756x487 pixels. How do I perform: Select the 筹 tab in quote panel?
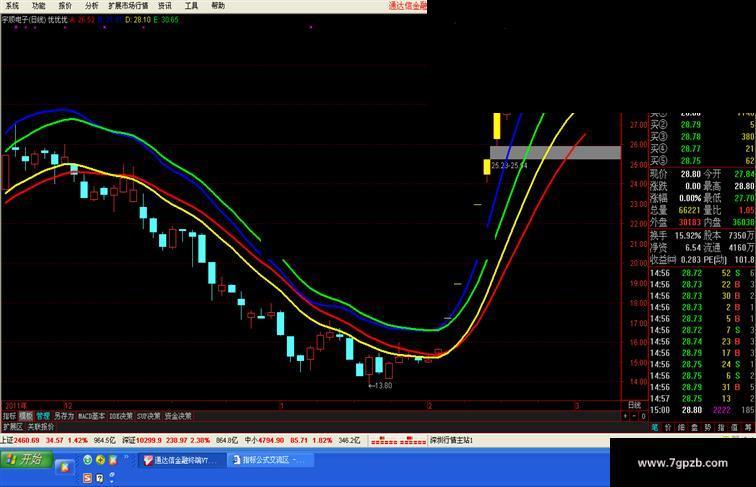click(747, 427)
